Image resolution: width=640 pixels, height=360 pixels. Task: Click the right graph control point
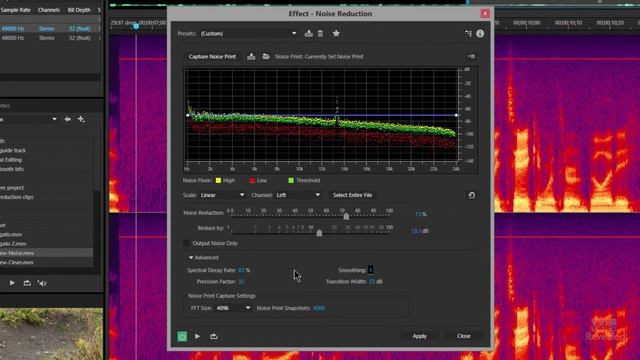click(456, 115)
